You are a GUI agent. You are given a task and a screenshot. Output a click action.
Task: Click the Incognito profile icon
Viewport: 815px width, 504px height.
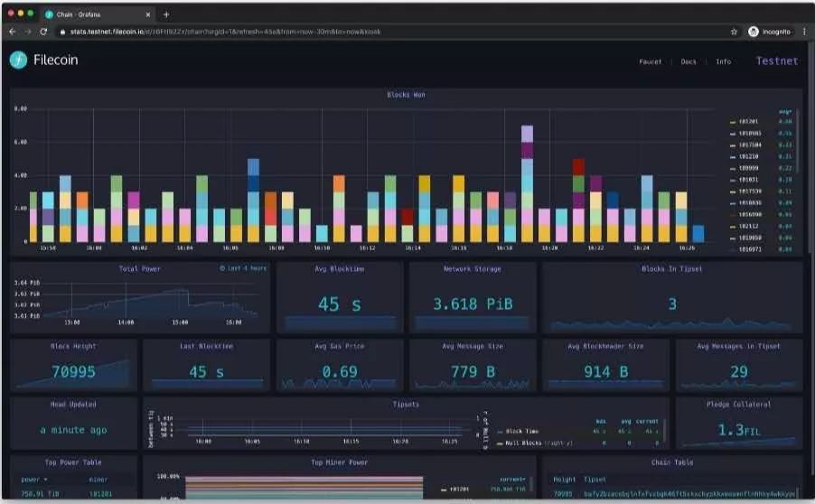coord(754,32)
